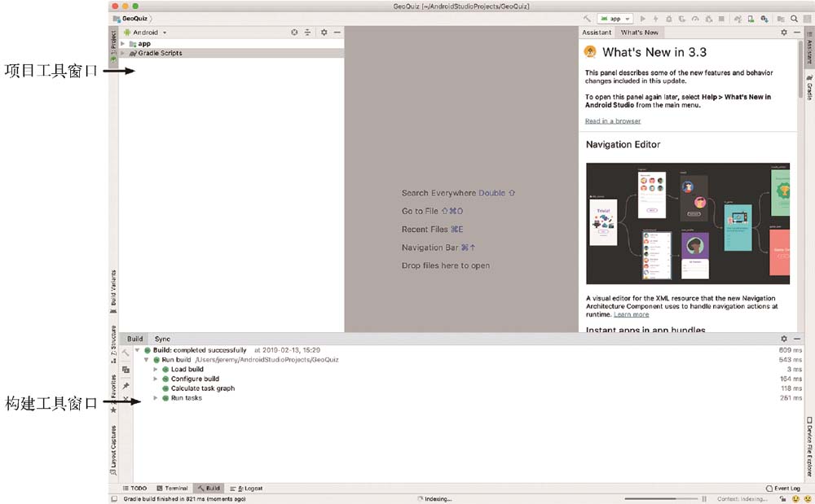
Task: Click the Assistant panel vertical scrollbar
Action: pyautogui.click(x=801, y=68)
